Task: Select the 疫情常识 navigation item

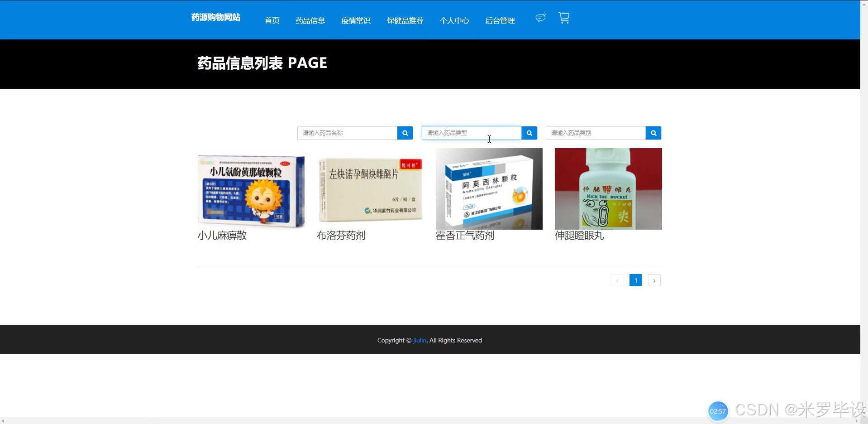Action: tap(356, 20)
